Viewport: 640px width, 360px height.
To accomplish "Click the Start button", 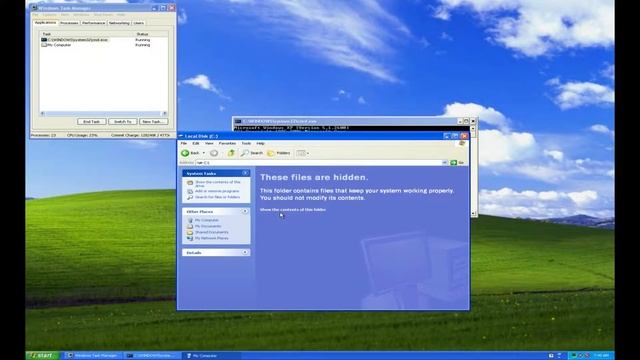I will [42, 356].
